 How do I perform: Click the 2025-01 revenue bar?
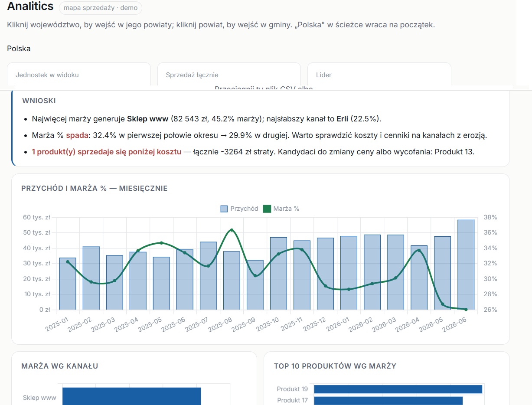68,284
